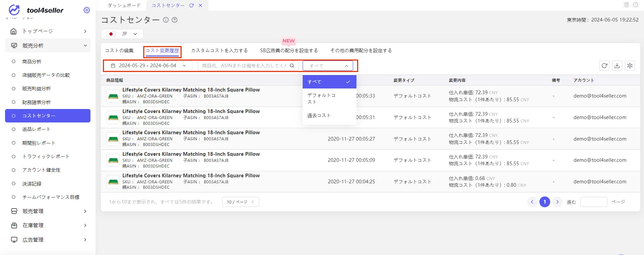Screen dimensions: 644x255
Task: Open その他の費用配分を設定する tab
Action: click(x=361, y=50)
